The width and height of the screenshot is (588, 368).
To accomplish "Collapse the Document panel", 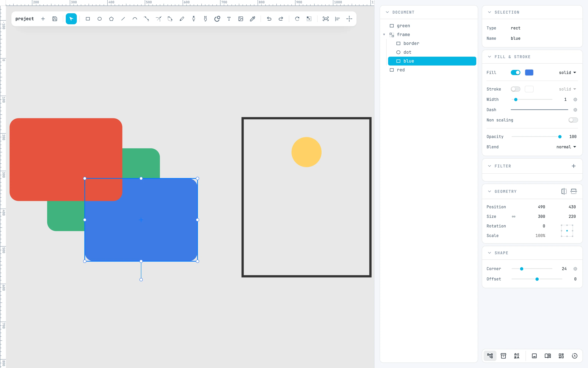I will coord(387,12).
